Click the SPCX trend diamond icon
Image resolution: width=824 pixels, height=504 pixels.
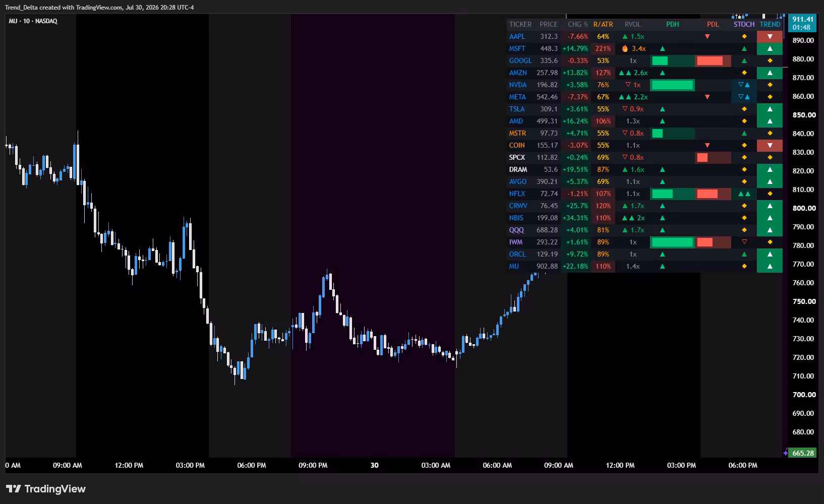click(x=770, y=157)
